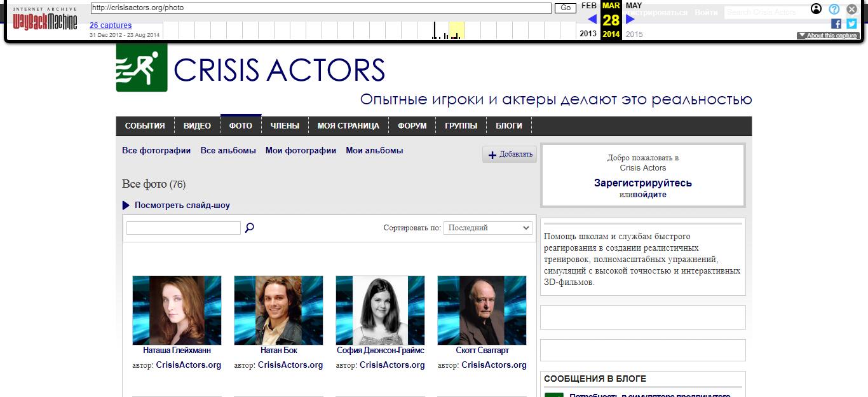Click the Натан Бок name link

[279, 351]
